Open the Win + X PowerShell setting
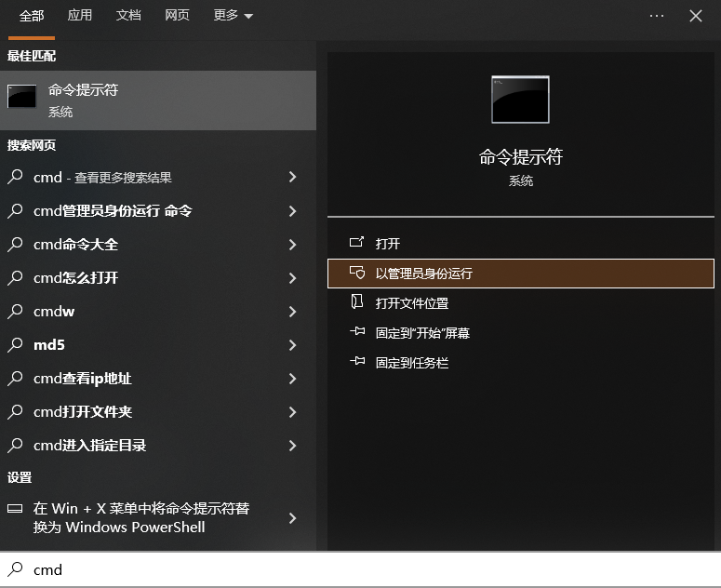The image size is (721, 588). (x=158, y=518)
